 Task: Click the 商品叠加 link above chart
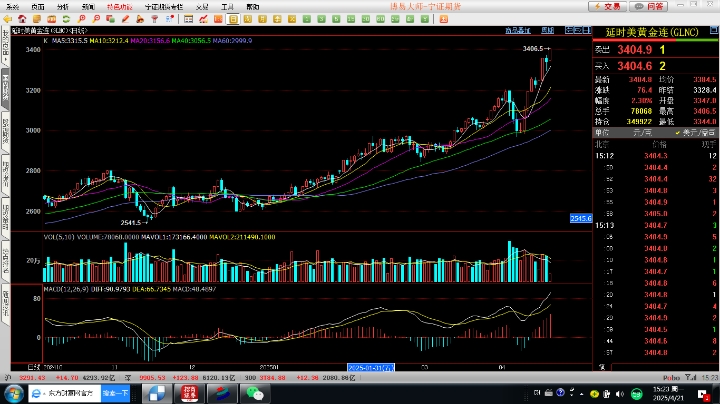518,31
